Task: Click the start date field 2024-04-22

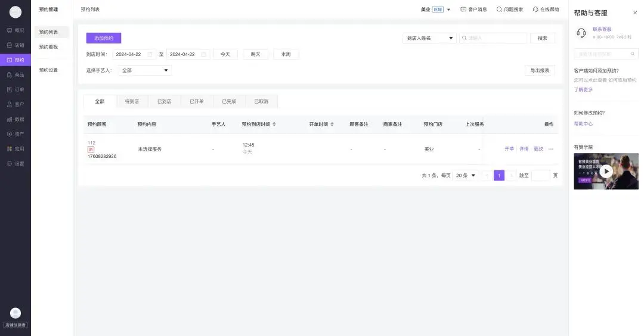Action: pos(134,54)
